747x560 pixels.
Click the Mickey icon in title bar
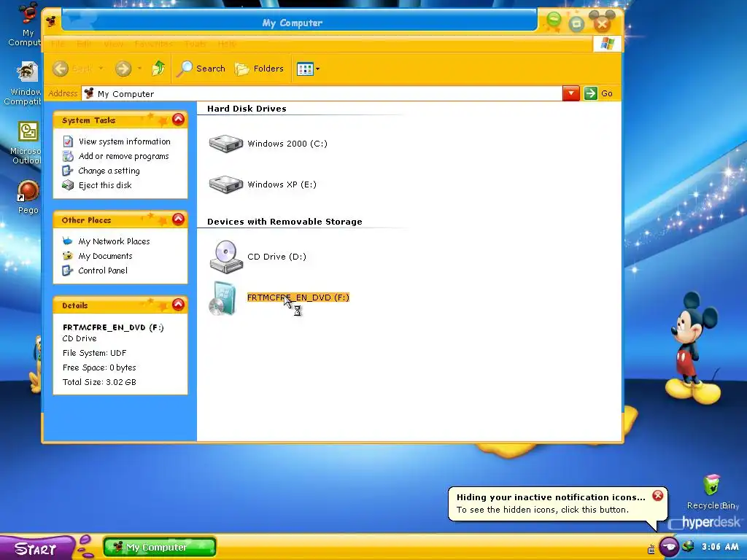[x=52, y=21]
